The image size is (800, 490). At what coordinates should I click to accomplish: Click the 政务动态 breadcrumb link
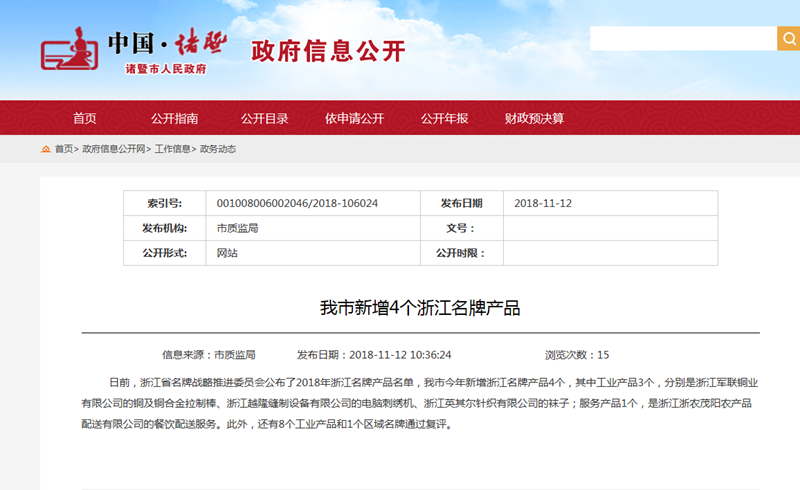218,149
